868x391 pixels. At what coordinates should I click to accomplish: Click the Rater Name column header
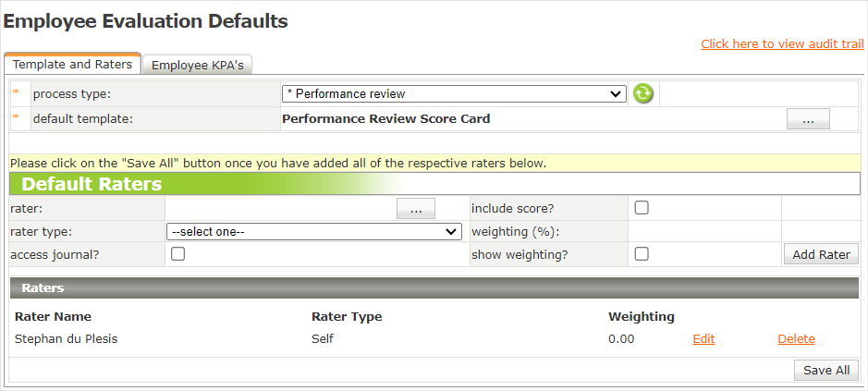53,317
